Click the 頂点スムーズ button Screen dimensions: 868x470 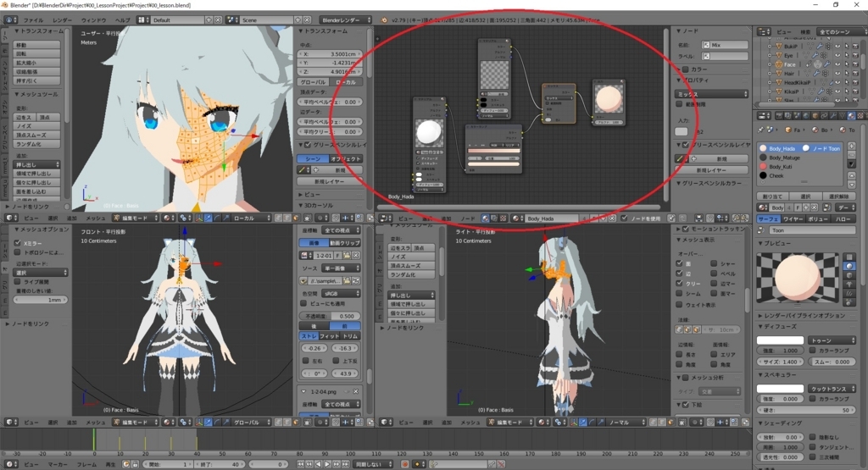pos(36,135)
